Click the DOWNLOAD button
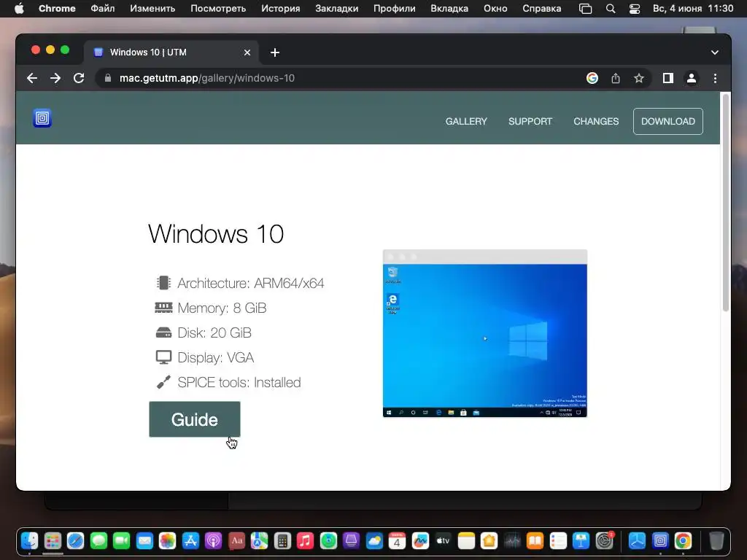 668,122
